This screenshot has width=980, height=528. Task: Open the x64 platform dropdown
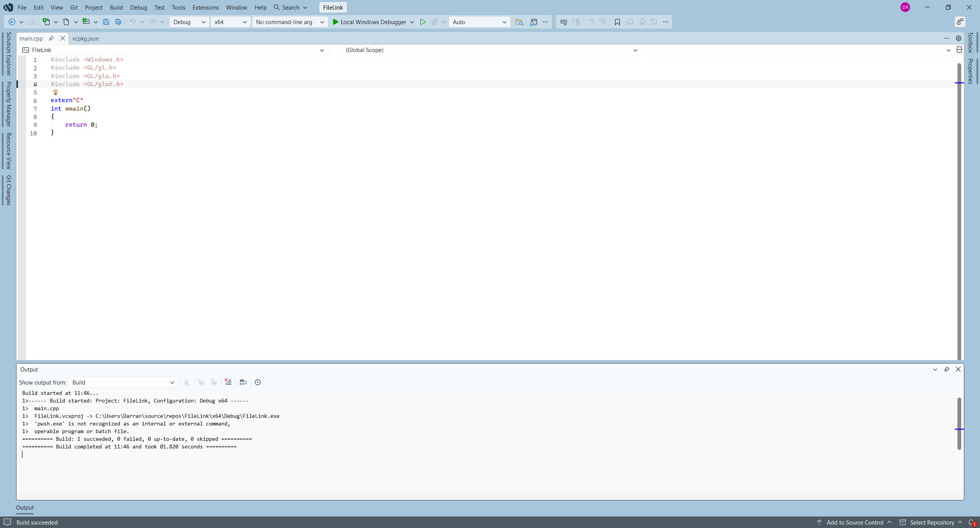pos(231,22)
